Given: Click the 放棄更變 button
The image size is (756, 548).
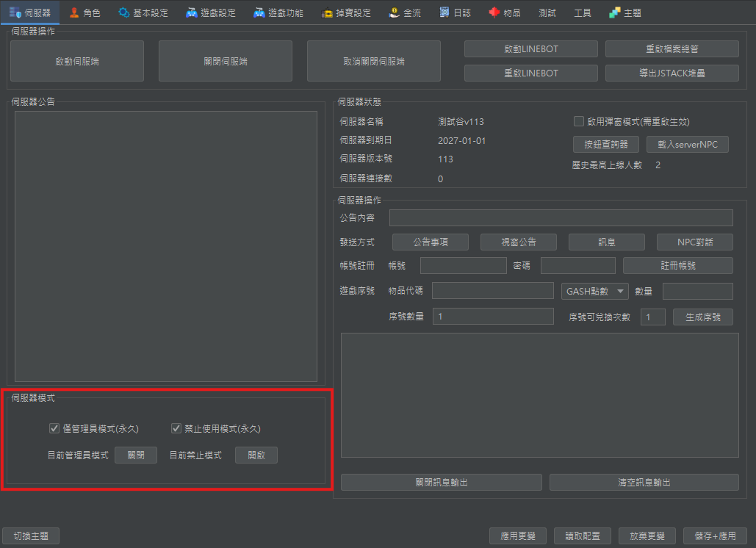Looking at the screenshot, I should (x=647, y=536).
